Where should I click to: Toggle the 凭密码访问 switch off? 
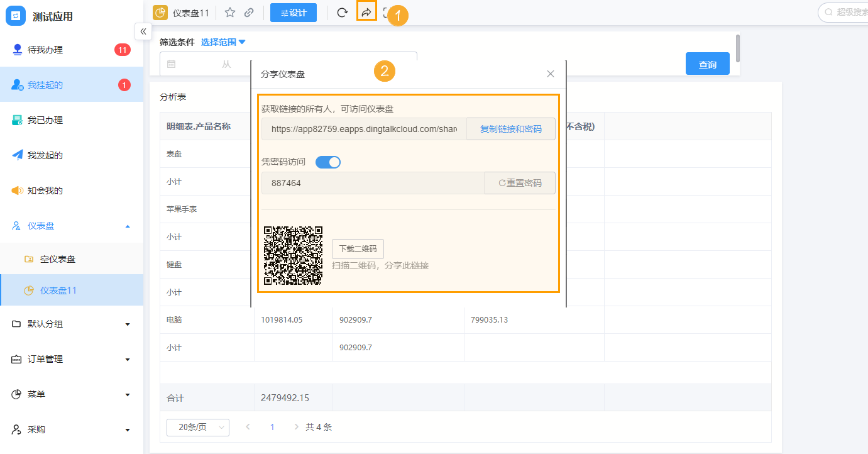pyautogui.click(x=327, y=162)
